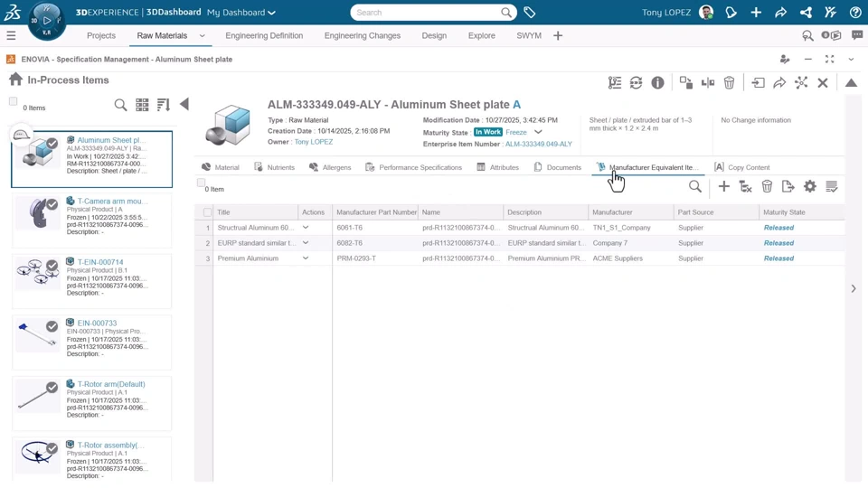
Task: Search manufacturer equivalent items table
Action: pyautogui.click(x=694, y=186)
